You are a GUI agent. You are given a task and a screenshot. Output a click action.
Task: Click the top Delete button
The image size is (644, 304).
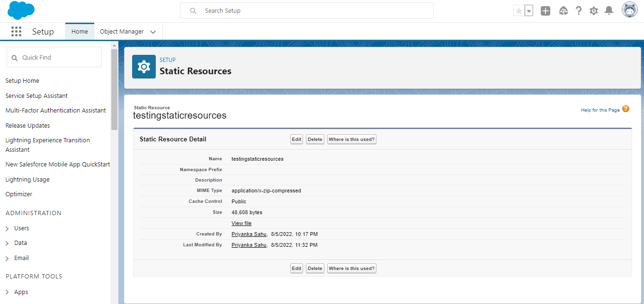[315, 139]
